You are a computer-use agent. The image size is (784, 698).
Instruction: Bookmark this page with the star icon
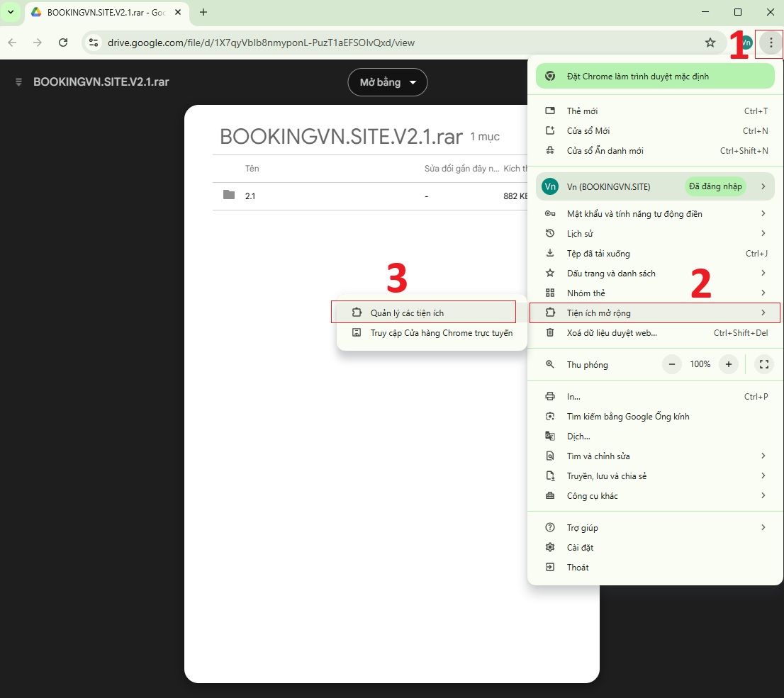coord(710,43)
